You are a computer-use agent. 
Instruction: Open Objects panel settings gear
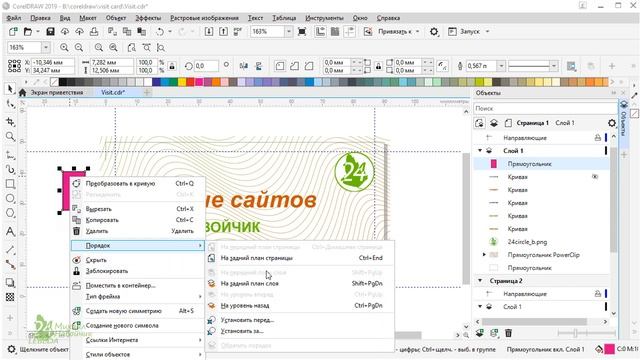(x=611, y=123)
